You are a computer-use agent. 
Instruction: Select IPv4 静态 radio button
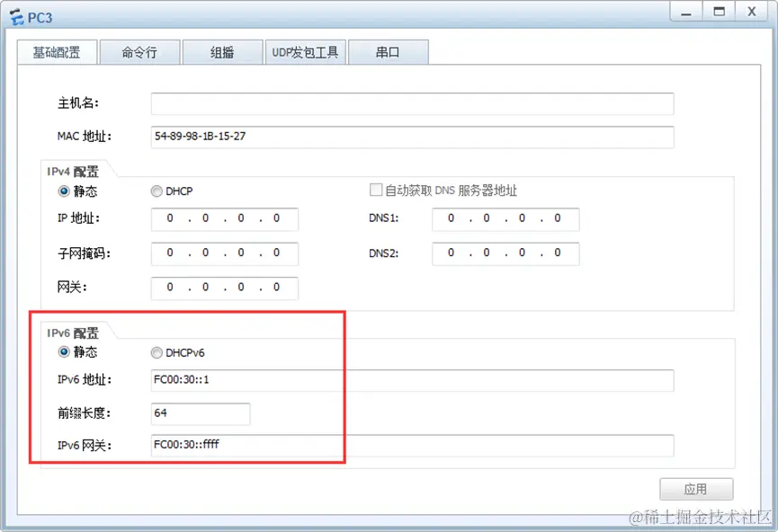(64, 191)
